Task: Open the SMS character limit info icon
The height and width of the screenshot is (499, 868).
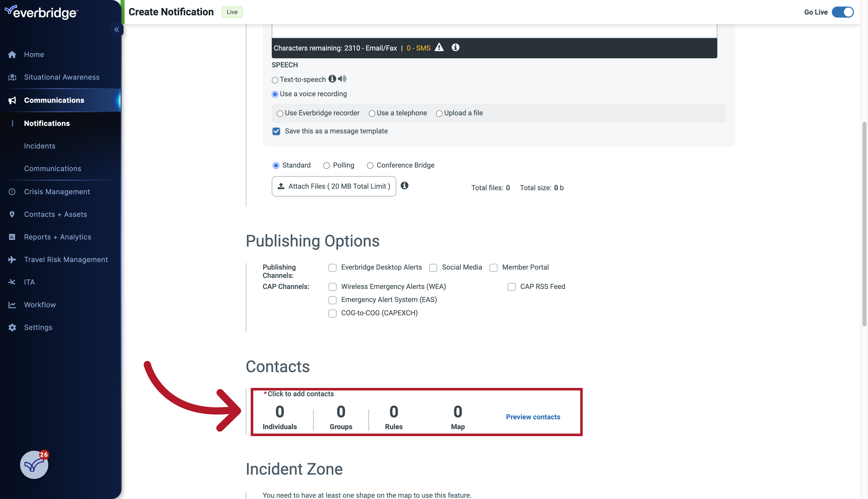Action: pos(455,47)
